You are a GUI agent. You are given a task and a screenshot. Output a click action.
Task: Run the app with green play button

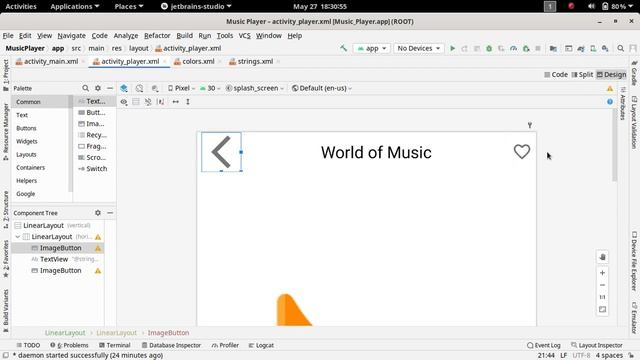point(452,49)
